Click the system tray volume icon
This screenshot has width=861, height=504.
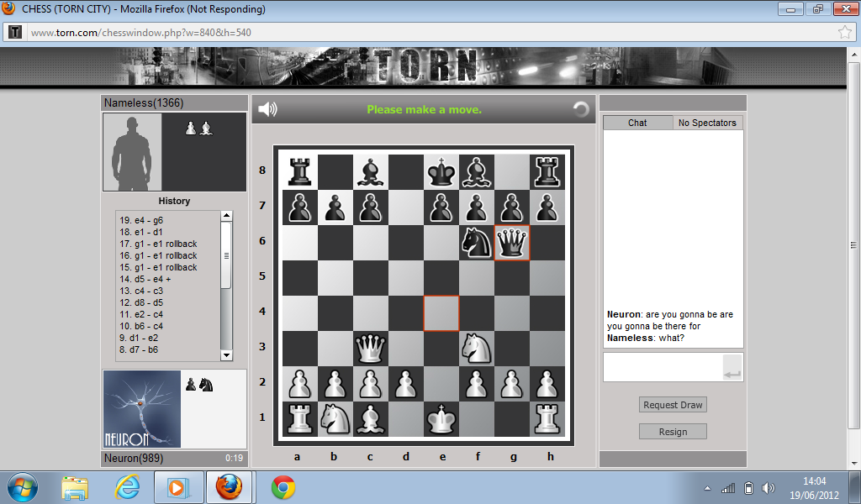769,488
